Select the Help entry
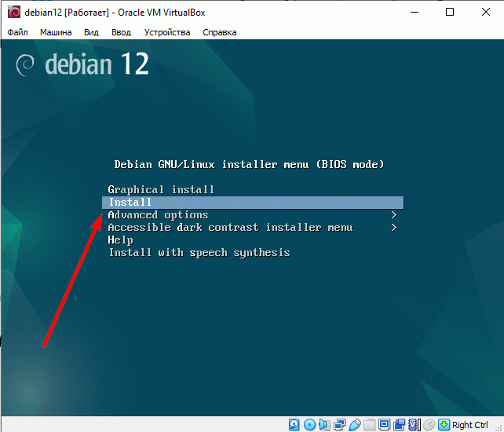504x432 pixels. 121,240
